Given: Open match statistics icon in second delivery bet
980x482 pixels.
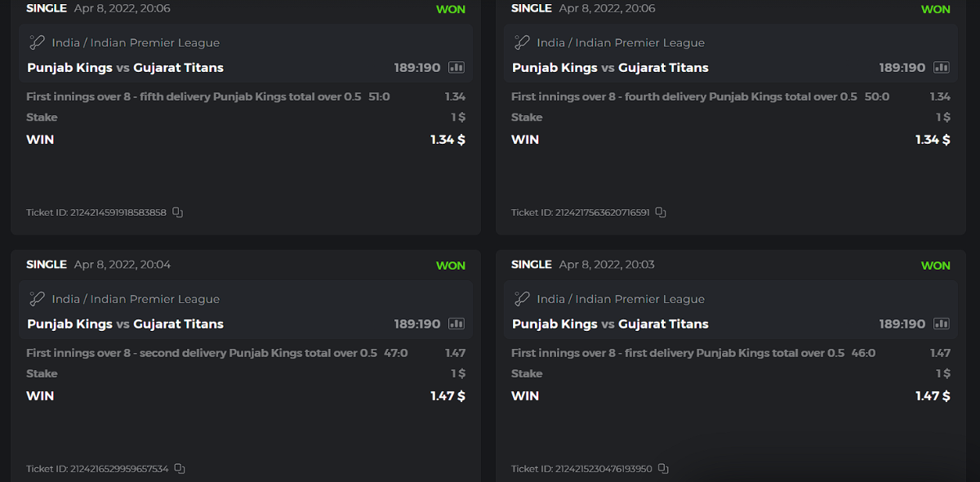Looking at the screenshot, I should pos(457,324).
